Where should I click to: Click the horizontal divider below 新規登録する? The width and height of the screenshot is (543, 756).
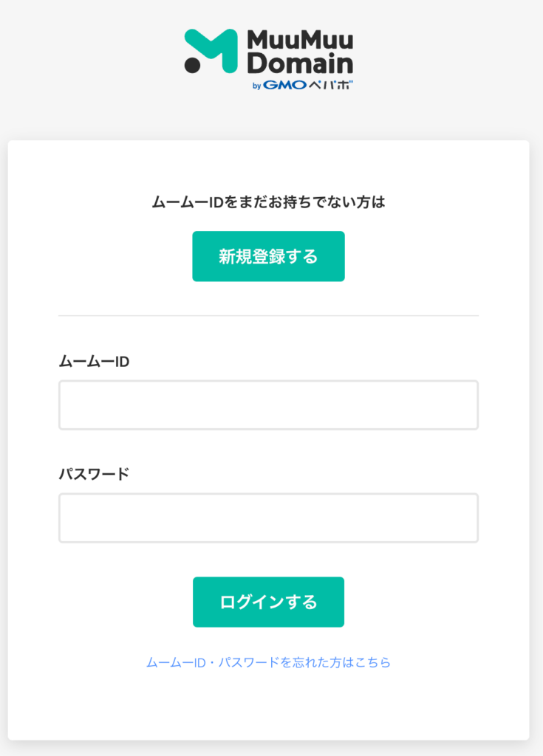[268, 316]
